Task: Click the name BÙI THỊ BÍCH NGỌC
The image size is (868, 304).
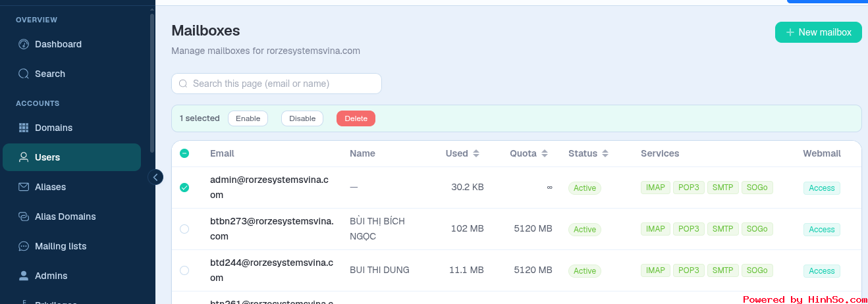Action: pyautogui.click(x=377, y=229)
